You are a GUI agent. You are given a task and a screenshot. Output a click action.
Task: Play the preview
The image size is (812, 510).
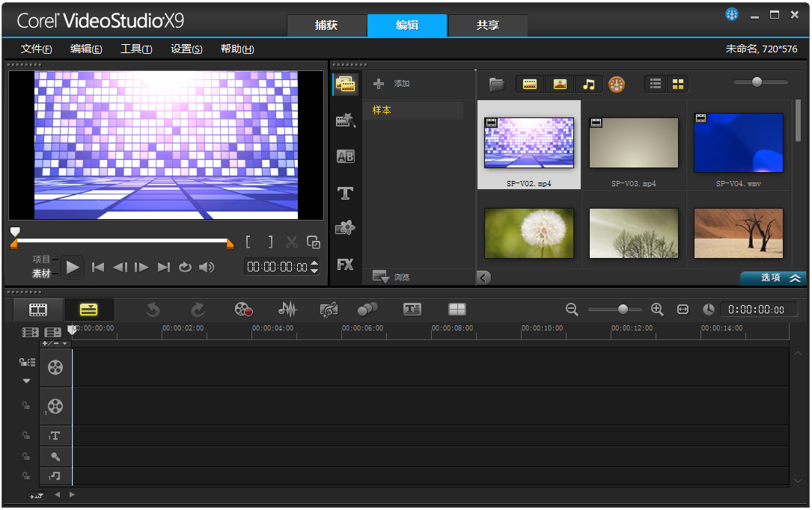point(73,268)
